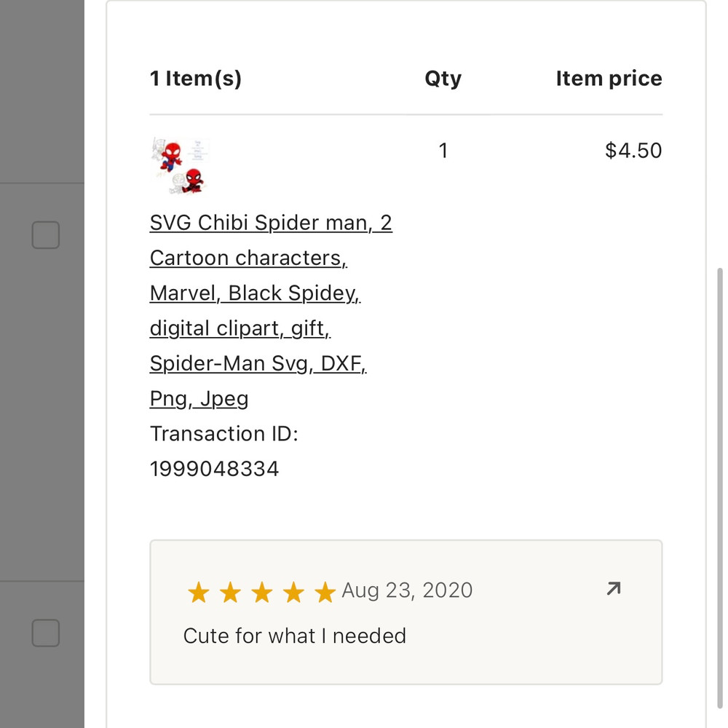The width and height of the screenshot is (728, 728).
Task: Click the third review star
Action: click(261, 593)
